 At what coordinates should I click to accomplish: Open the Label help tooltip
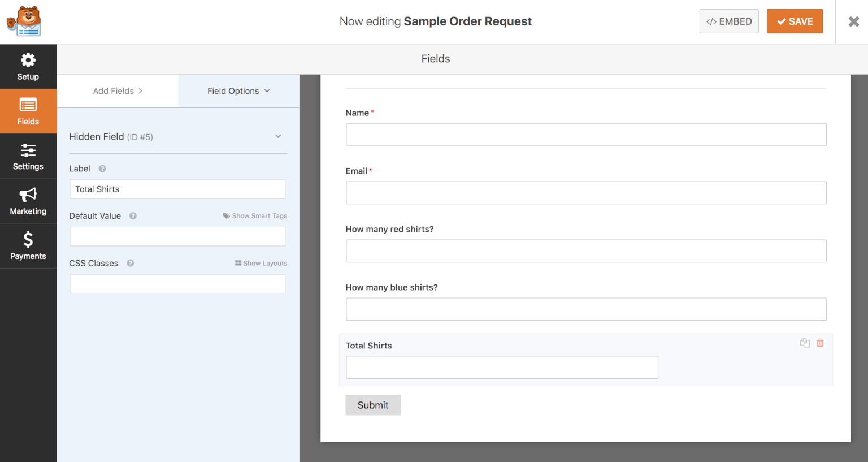pyautogui.click(x=102, y=168)
